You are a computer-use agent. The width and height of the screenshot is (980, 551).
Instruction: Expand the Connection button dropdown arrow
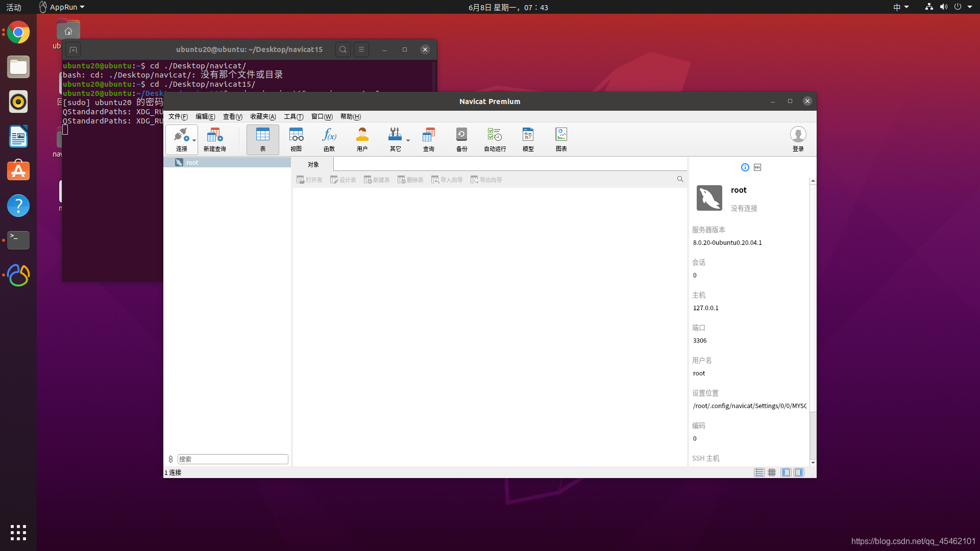click(194, 140)
